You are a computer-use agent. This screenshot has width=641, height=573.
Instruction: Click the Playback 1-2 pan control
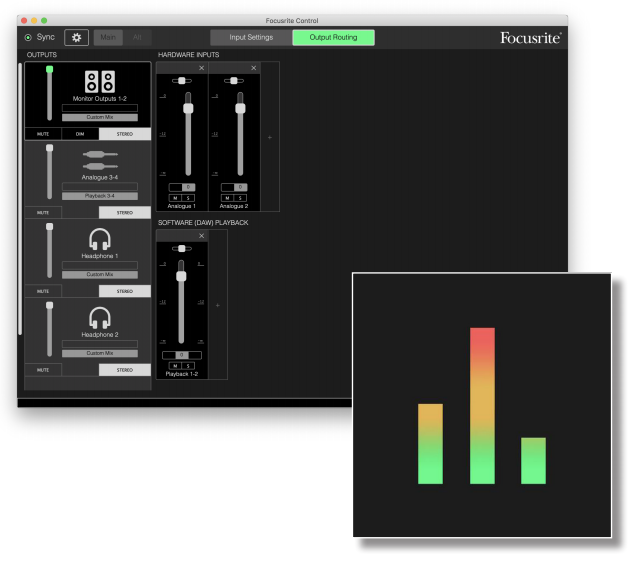182,248
